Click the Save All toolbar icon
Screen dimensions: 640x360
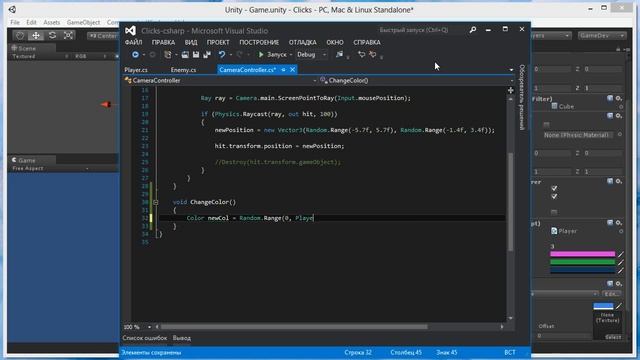[207, 54]
